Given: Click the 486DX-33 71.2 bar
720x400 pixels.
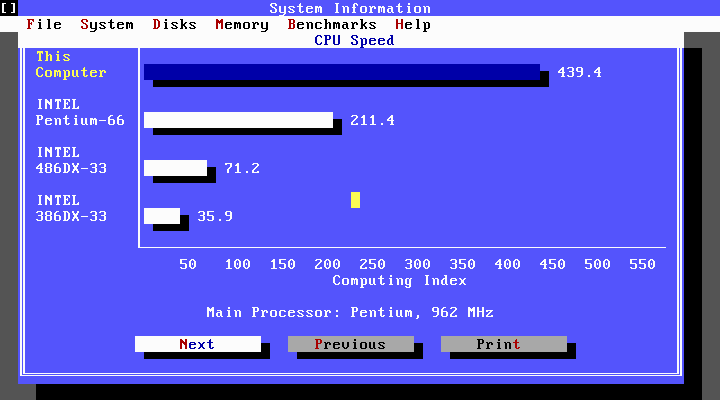Looking at the screenshot, I should (175, 168).
